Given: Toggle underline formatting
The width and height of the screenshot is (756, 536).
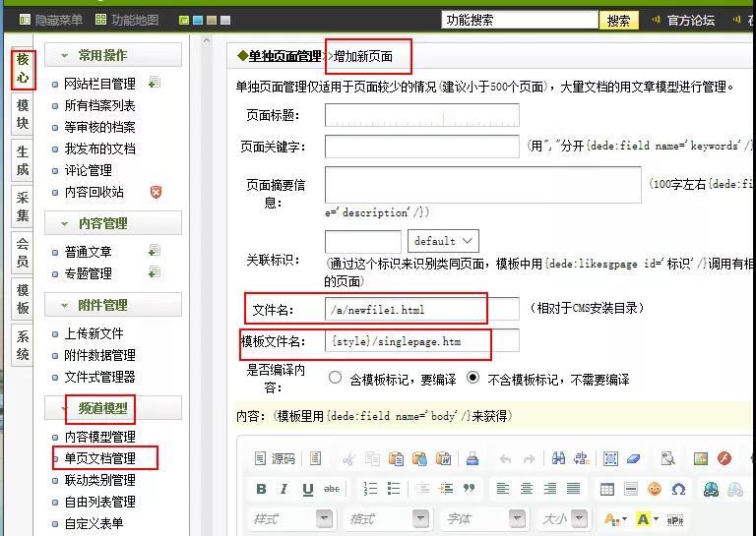Looking at the screenshot, I should tap(307, 490).
